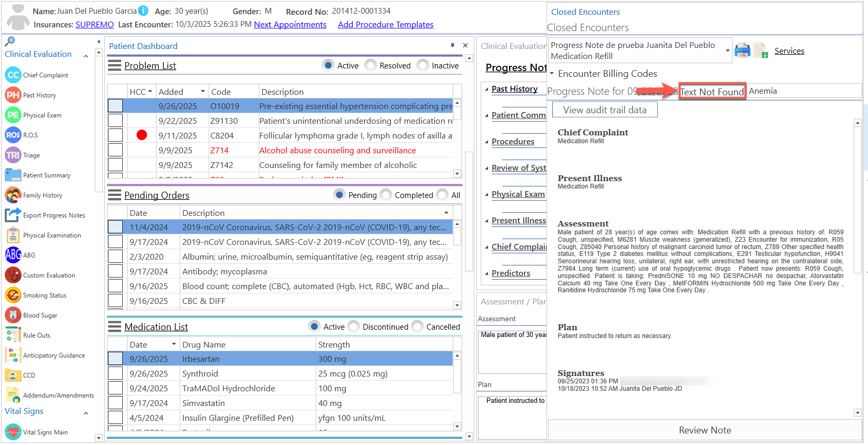This screenshot has height=445, width=868.
Task: Click View audit trail data button
Action: (604, 110)
